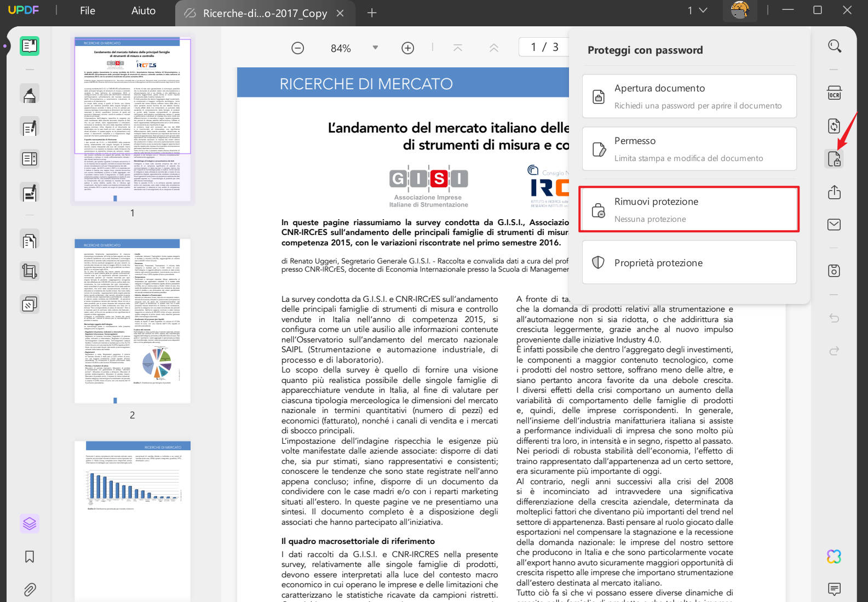Viewport: 868px width, 602px height.
Task: Click the 'Il quadro macrosettoriale di riferimento' heading
Action: coord(358,541)
